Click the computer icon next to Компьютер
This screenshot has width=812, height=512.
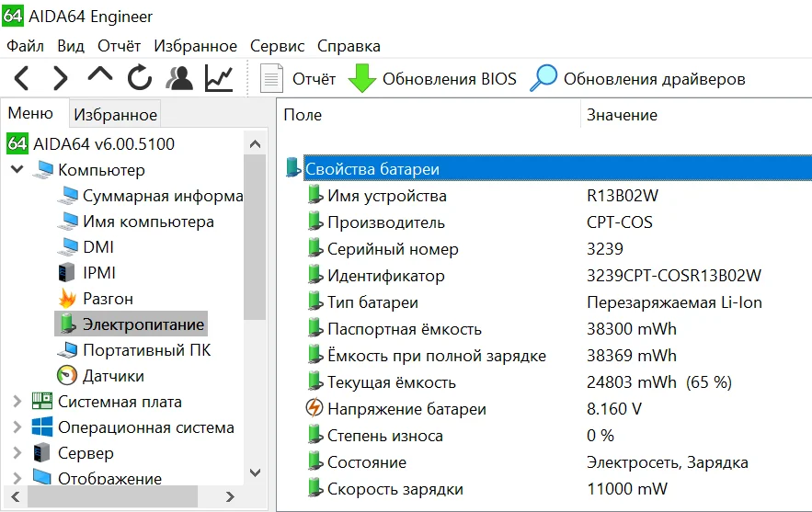tap(43, 170)
